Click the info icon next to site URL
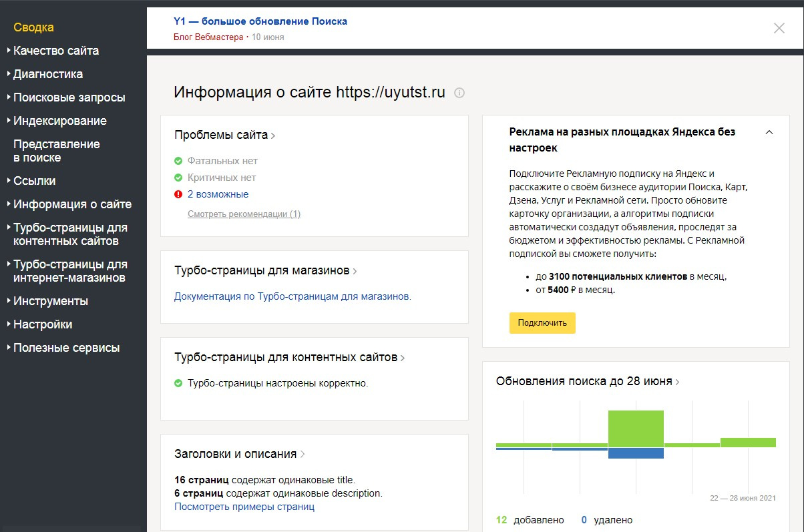The image size is (804, 532). [x=459, y=93]
